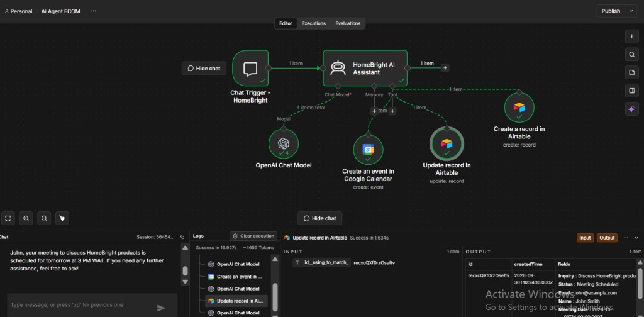644x317 pixels.
Task: Open workflow options next to Ai Agent ECOM
Action: tap(94, 11)
